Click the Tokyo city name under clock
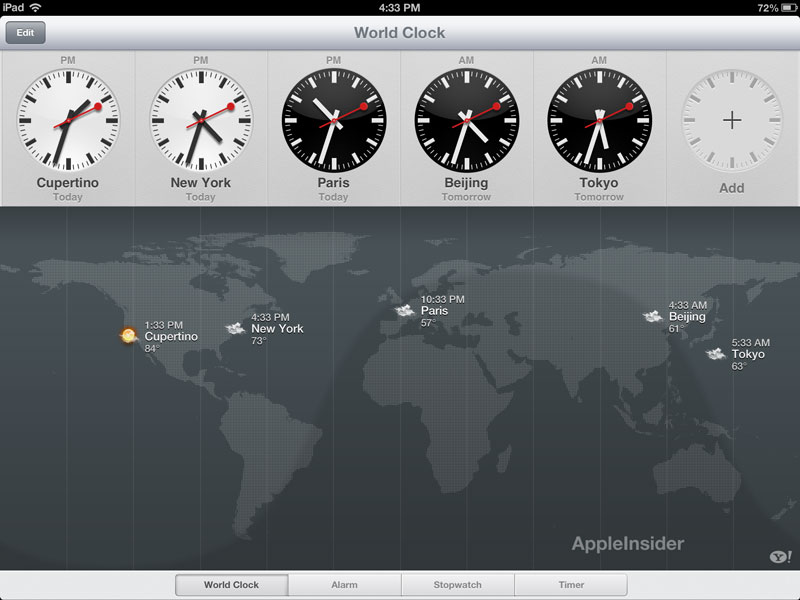The height and width of the screenshot is (600, 800). [x=599, y=183]
